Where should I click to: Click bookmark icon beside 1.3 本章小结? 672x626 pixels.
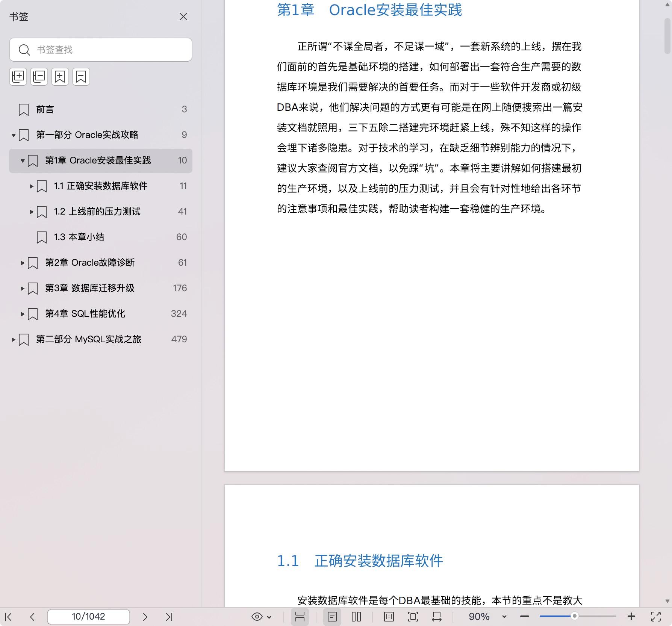42,237
